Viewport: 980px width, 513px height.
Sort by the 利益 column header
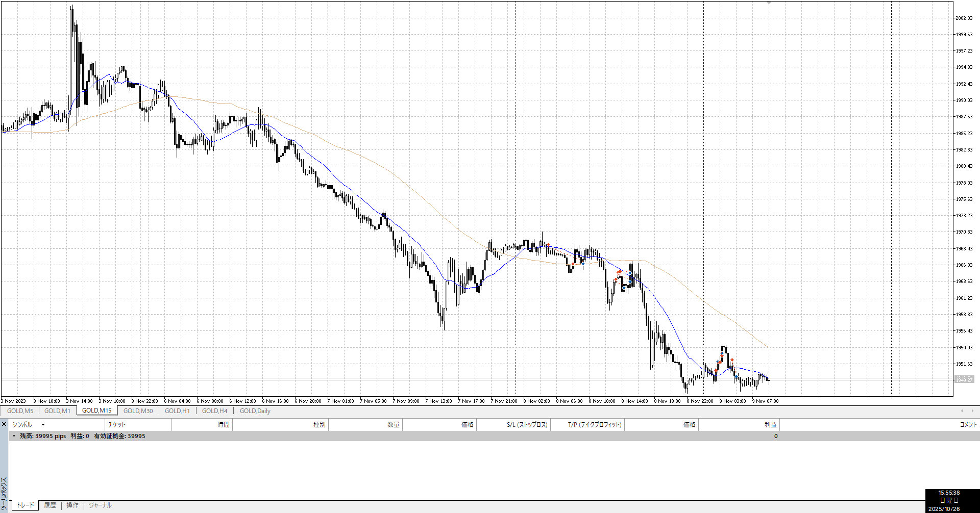coord(770,425)
